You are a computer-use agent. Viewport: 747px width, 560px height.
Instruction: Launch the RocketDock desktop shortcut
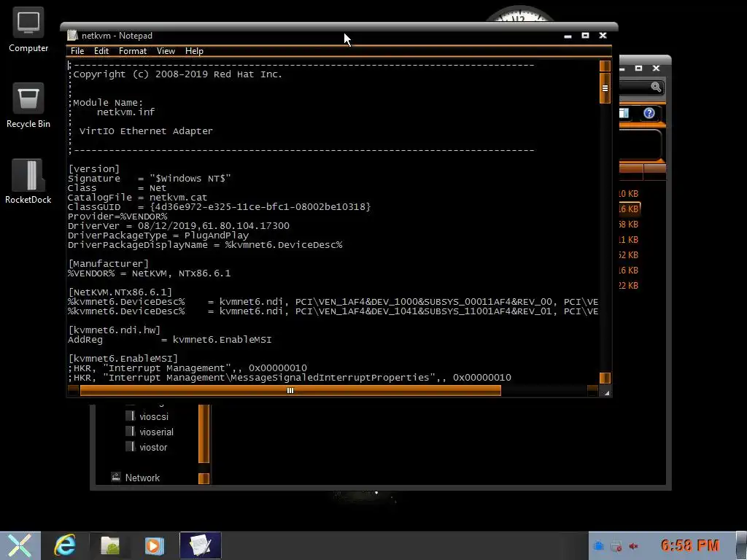[28, 182]
